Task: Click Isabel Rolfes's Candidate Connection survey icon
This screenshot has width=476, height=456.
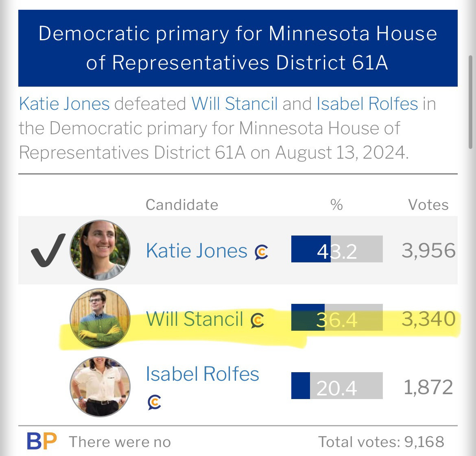Action: pyautogui.click(x=154, y=402)
